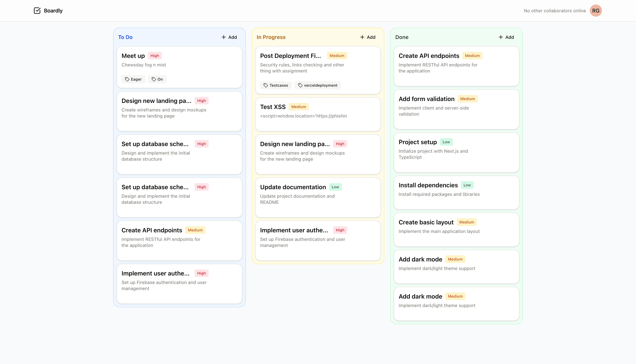Select the In Progress column heading
This screenshot has width=636, height=364.
271,37
